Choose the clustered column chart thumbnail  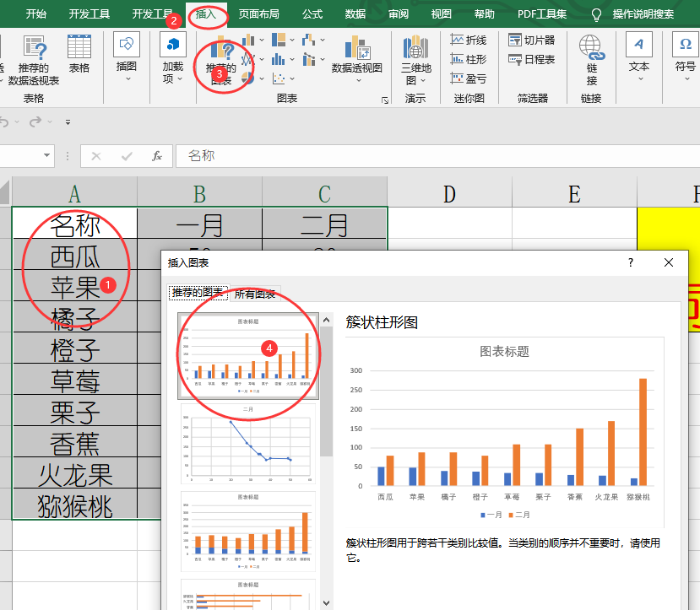pos(248,356)
